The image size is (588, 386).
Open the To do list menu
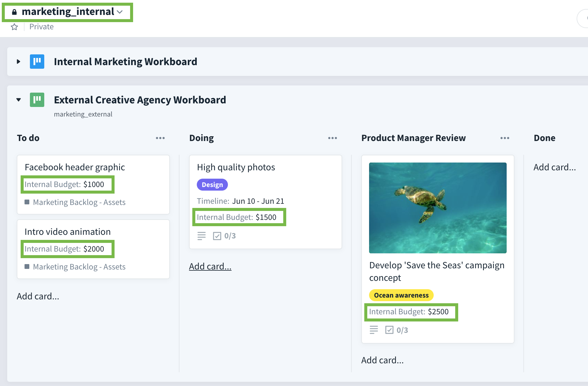point(160,138)
